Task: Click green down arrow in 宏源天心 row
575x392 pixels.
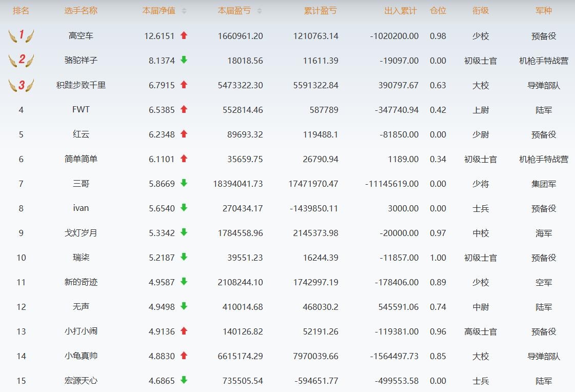Action: coord(184,380)
